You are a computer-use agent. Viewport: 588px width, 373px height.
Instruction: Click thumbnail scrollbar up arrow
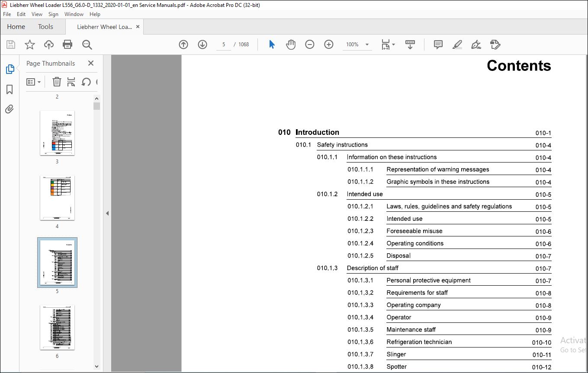96,99
